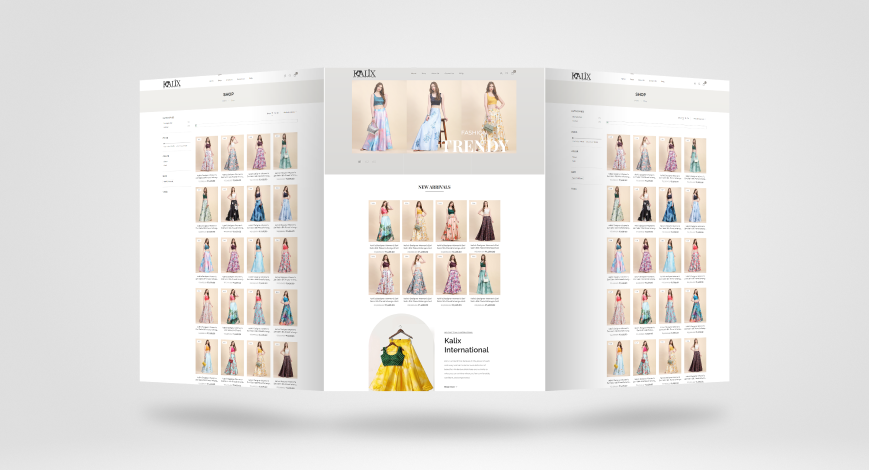Open first product in New Arrivals grid
This screenshot has height=470, width=869.
point(384,221)
